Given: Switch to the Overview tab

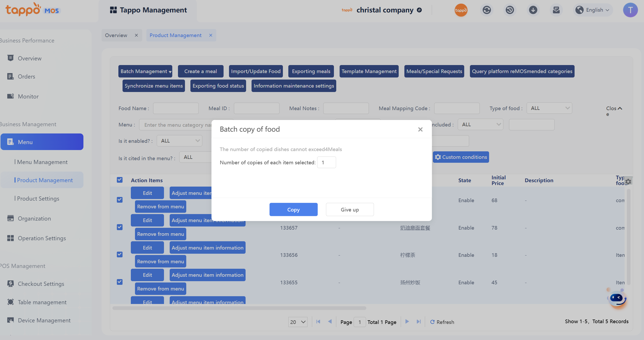Looking at the screenshot, I should [x=116, y=35].
